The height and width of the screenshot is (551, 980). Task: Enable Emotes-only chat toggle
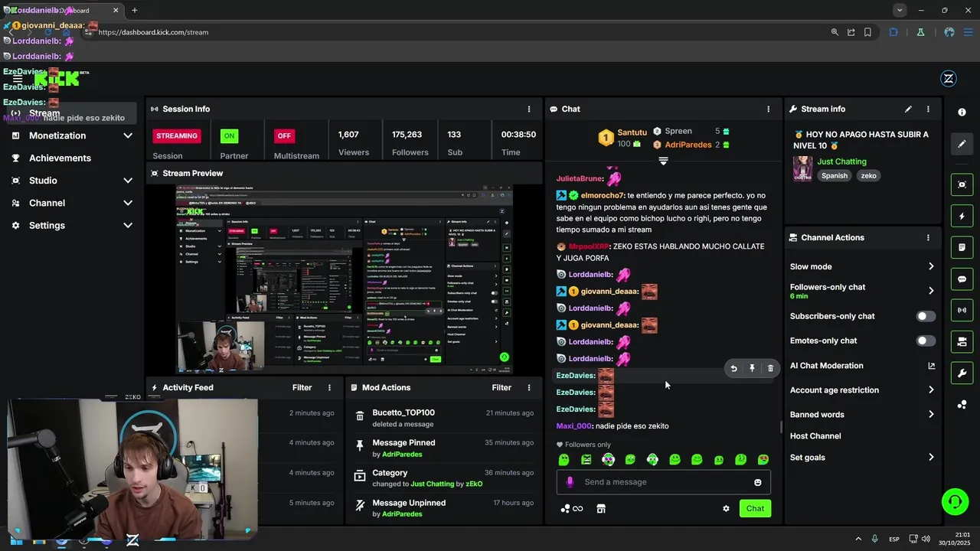point(926,341)
